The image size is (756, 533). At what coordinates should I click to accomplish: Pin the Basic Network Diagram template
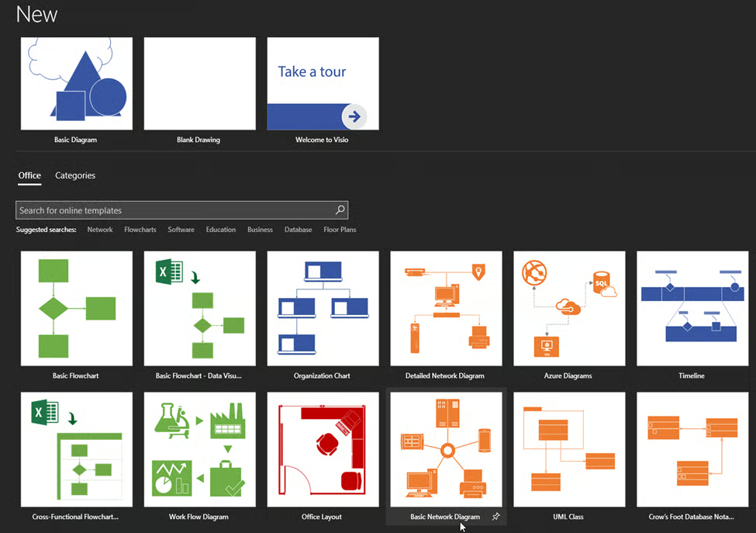pos(496,517)
